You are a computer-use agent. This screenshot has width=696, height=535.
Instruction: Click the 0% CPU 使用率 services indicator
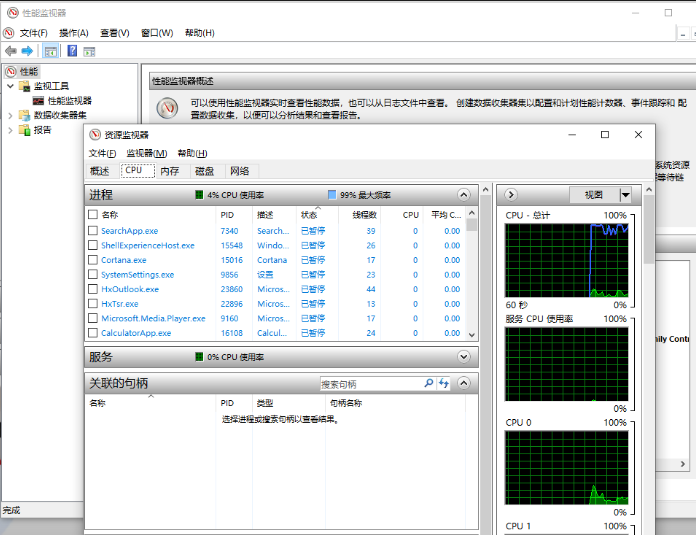pos(199,357)
